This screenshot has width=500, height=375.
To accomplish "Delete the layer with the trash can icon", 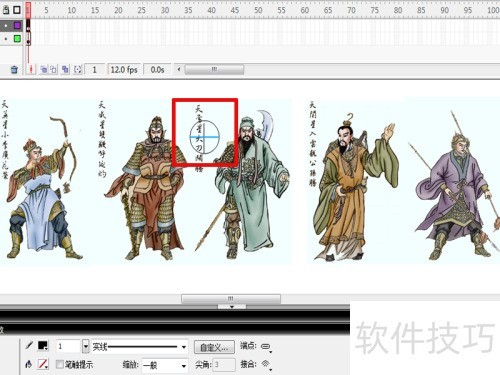I will pos(14,70).
